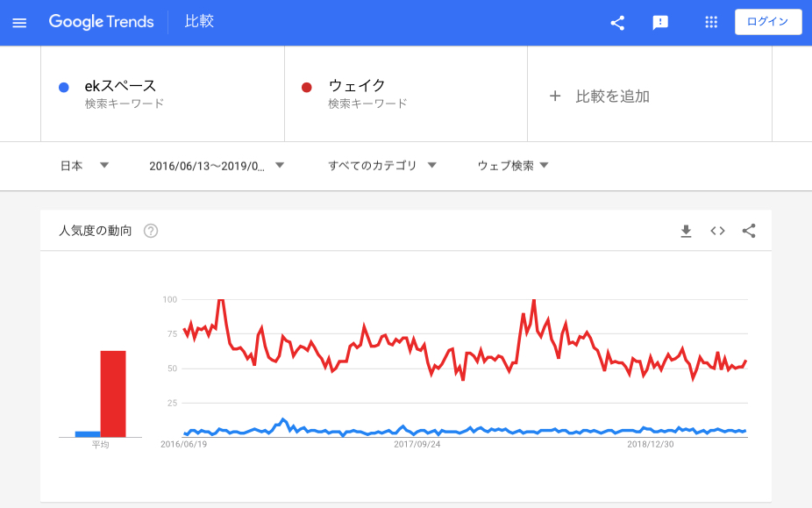This screenshot has width=812, height=508.
Task: Open the send feedback icon
Action: (660, 23)
